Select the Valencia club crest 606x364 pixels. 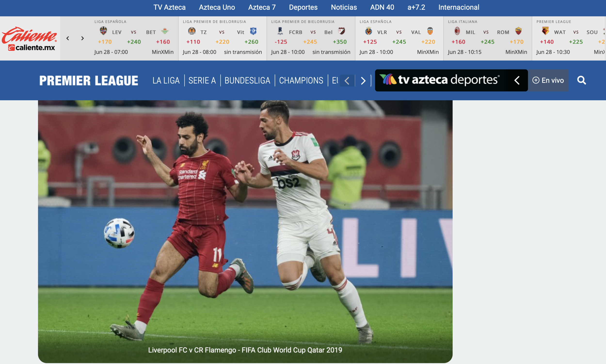coord(430,31)
